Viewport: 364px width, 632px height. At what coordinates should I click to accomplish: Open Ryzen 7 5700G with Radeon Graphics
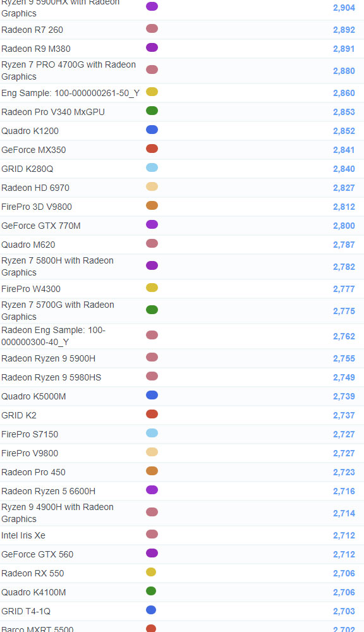tap(58, 311)
